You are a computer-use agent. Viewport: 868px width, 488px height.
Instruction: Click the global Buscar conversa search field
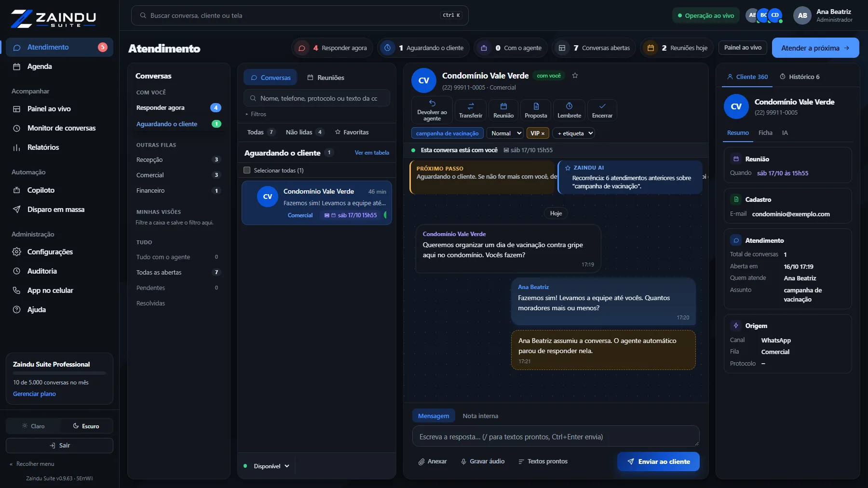[x=299, y=15]
